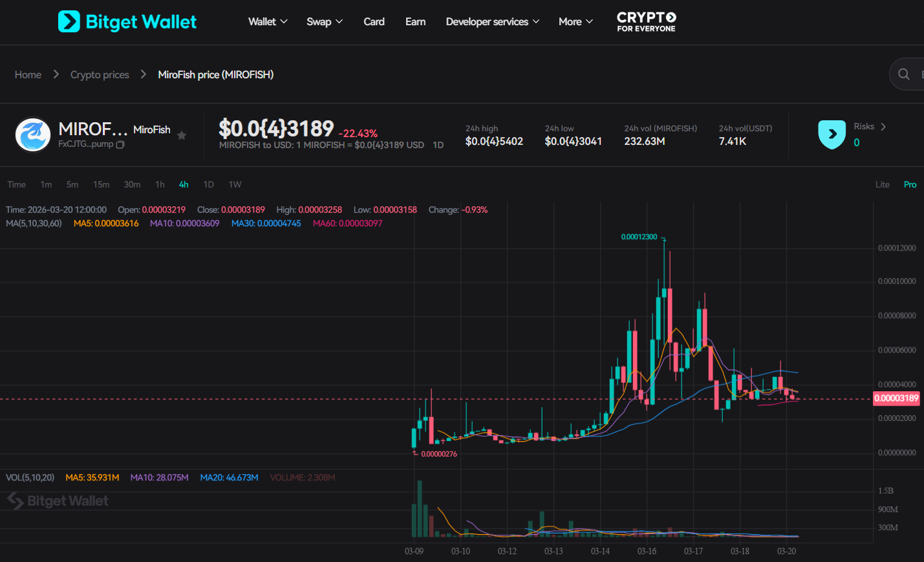The height and width of the screenshot is (562, 924).
Task: Click the Bitget Wallet logo icon
Action: pos(69,21)
